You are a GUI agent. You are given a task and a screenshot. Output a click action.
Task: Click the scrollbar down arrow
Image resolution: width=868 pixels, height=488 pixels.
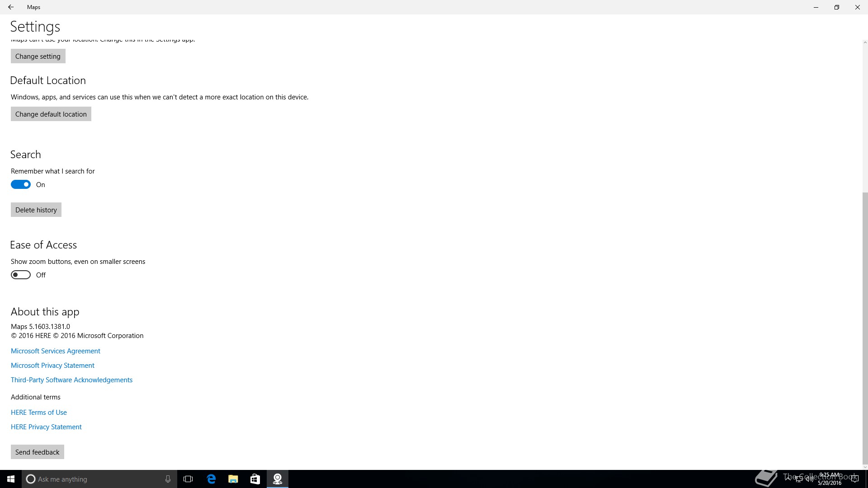coord(865,467)
